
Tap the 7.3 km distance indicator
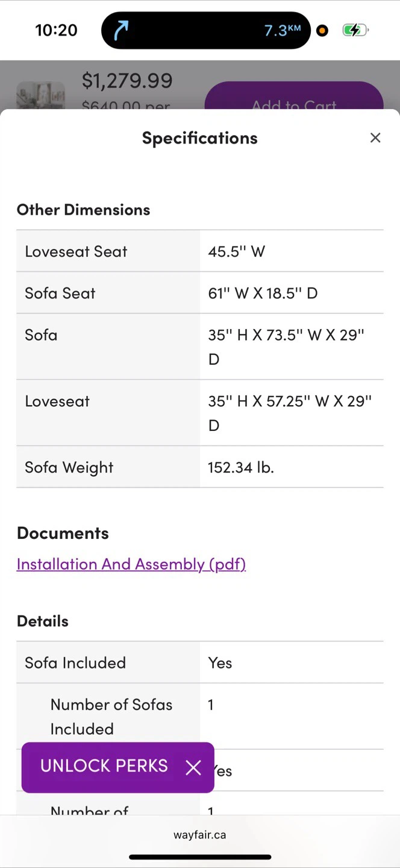click(x=283, y=30)
